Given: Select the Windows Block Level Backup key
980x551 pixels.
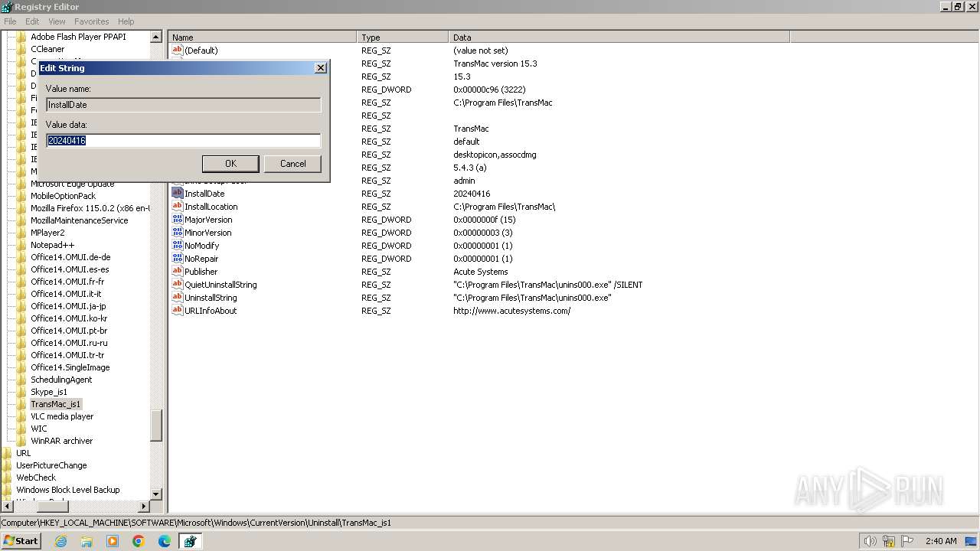Looking at the screenshot, I should point(68,490).
